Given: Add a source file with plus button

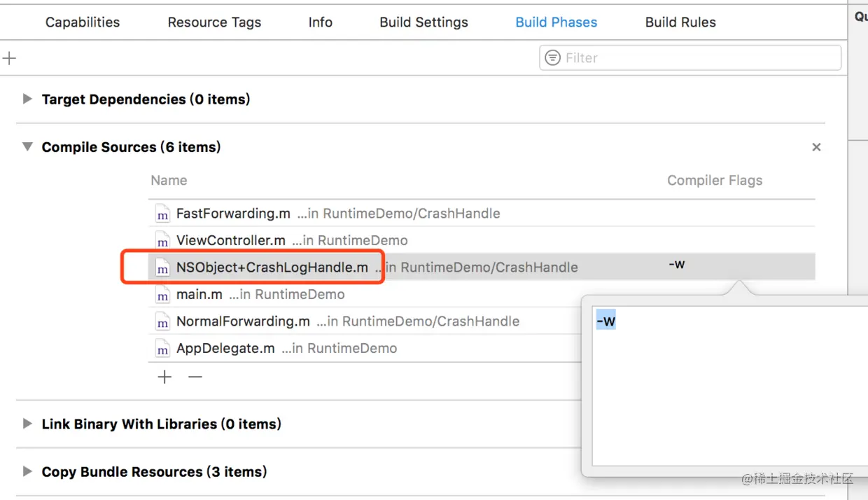Looking at the screenshot, I should [164, 377].
